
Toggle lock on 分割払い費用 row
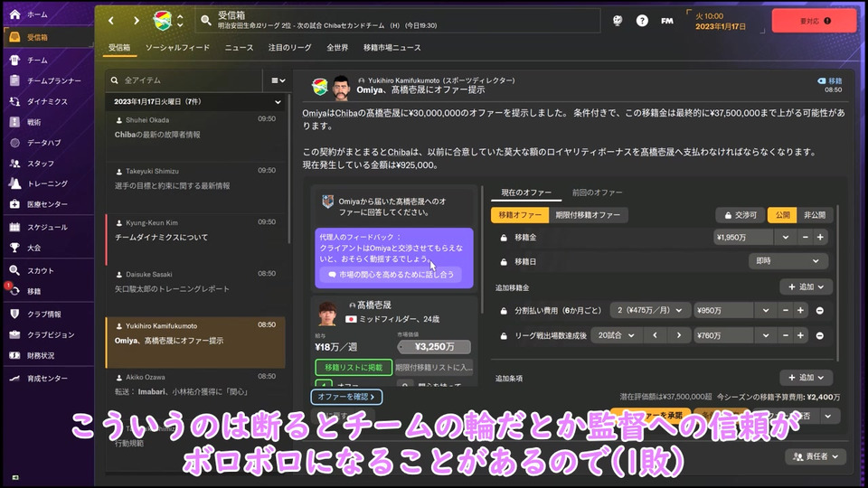click(x=504, y=311)
